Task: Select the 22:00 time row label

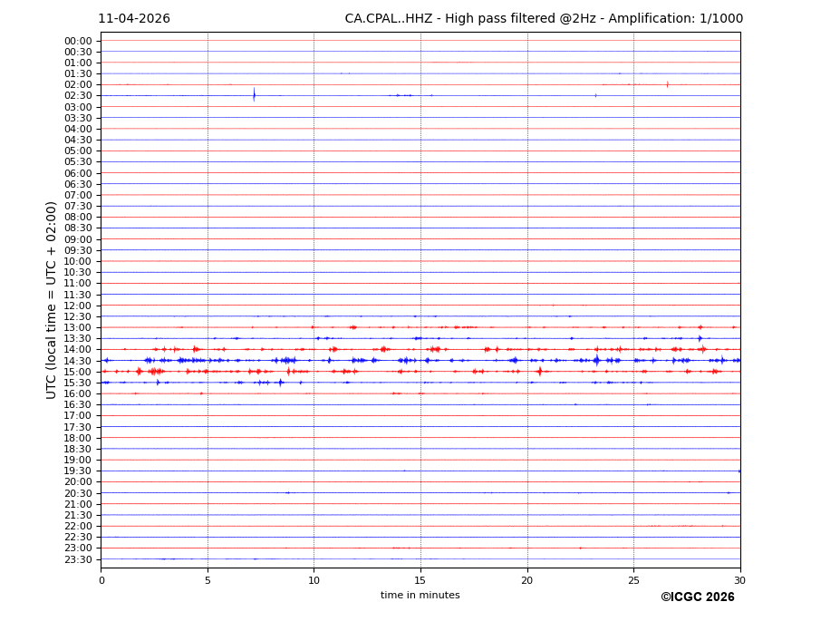Action: (x=78, y=526)
